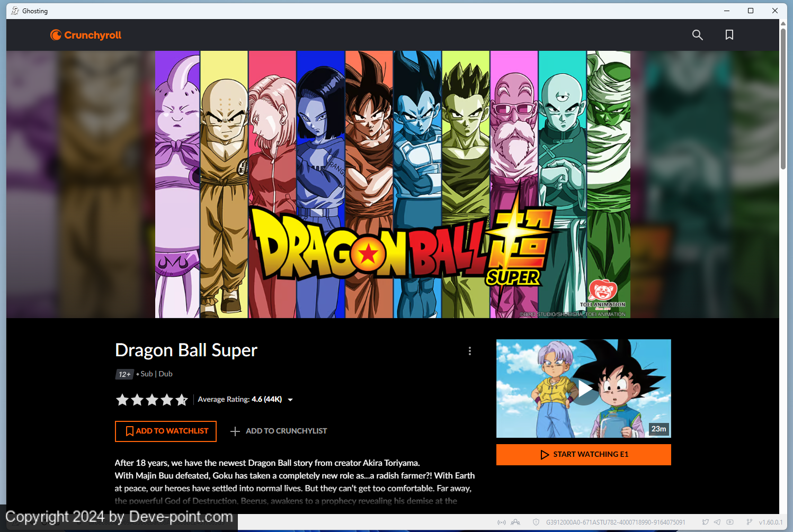Screen dimensions: 793x532
Task: Click the Telegram paper plane icon
Action: coord(717,522)
